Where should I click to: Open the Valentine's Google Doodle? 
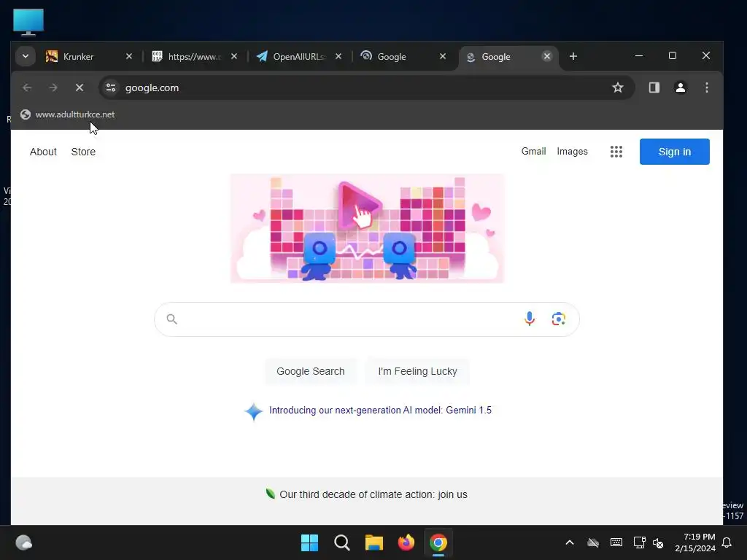[367, 228]
